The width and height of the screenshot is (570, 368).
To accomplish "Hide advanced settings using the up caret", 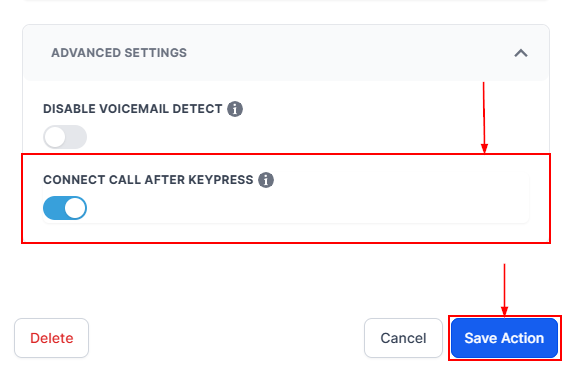I will pos(521,53).
